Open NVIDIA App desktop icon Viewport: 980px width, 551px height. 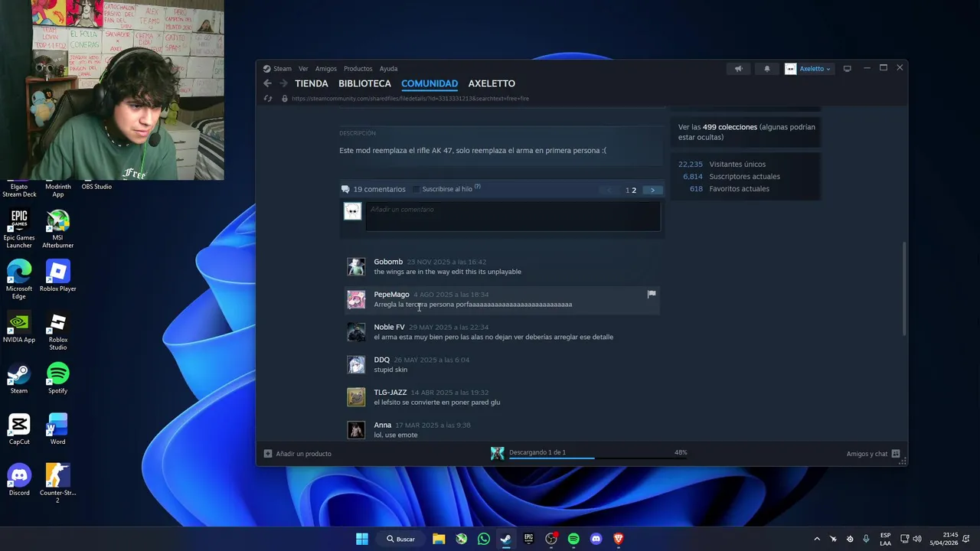point(19,327)
